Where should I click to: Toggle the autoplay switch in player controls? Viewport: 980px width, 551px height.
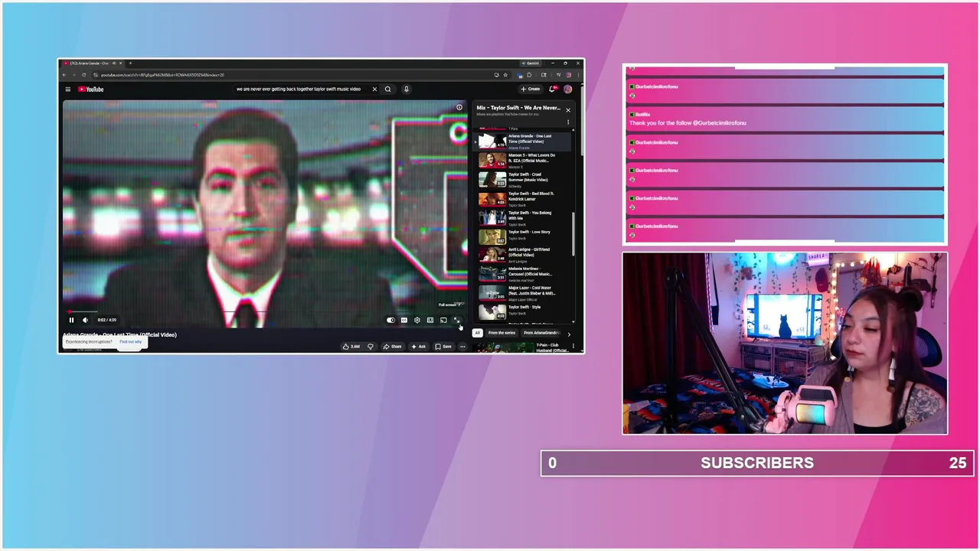pos(391,320)
